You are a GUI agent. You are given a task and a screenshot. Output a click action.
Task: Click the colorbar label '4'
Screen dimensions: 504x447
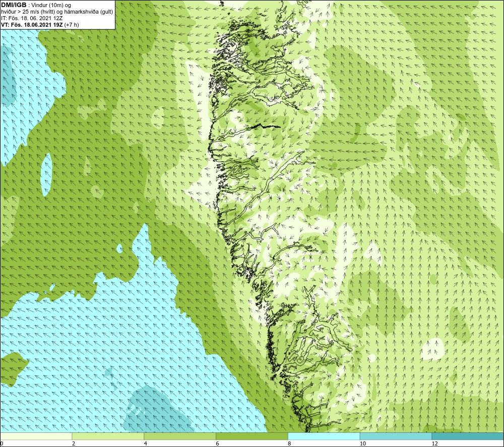pos(146,443)
